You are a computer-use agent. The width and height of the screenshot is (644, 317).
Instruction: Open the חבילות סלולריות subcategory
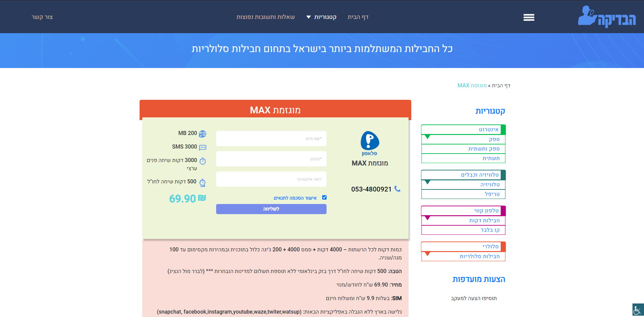click(x=463, y=256)
